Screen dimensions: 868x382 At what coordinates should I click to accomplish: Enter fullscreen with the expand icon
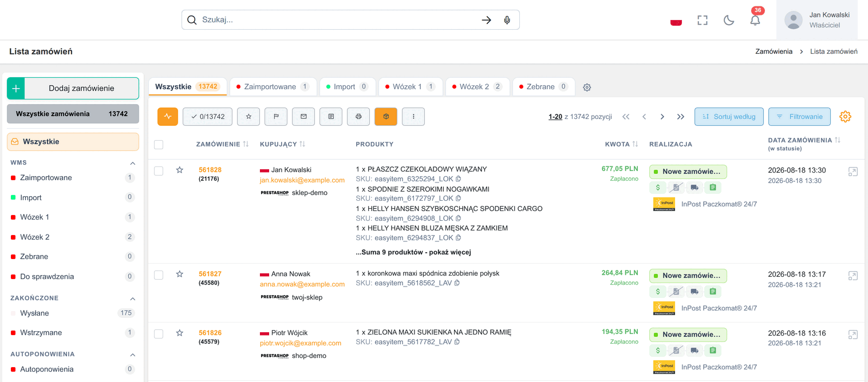coord(703,20)
